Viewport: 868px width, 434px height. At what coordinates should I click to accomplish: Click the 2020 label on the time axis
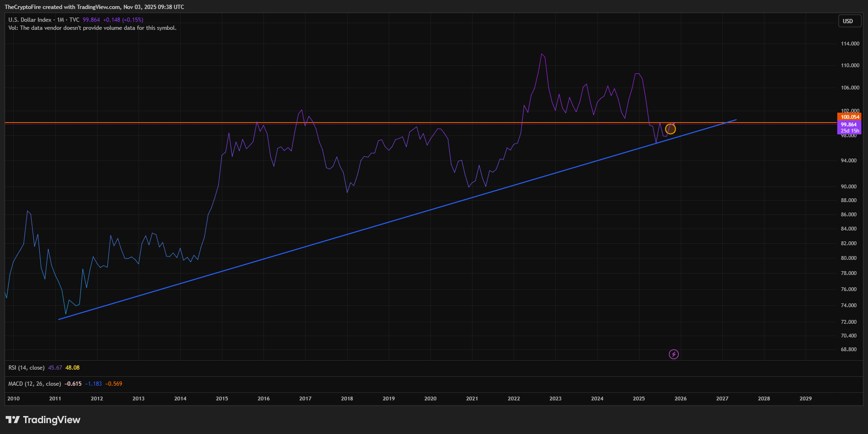430,399
